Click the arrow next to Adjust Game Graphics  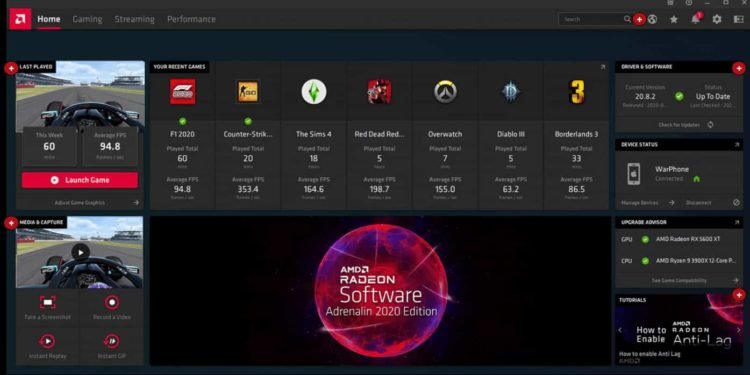click(x=136, y=203)
